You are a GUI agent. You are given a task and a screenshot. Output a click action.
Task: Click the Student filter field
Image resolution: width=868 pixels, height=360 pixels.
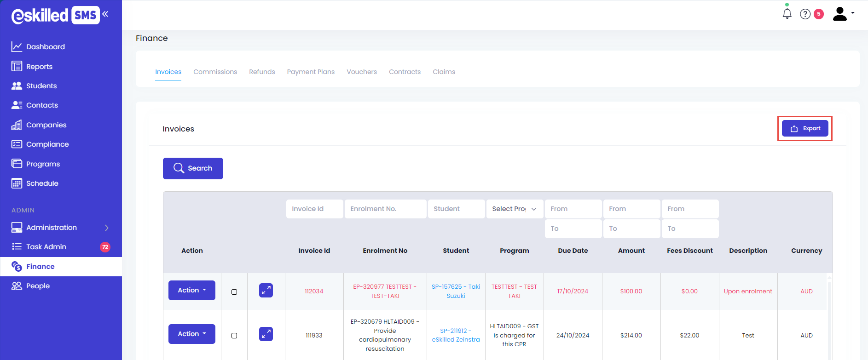click(x=457, y=209)
